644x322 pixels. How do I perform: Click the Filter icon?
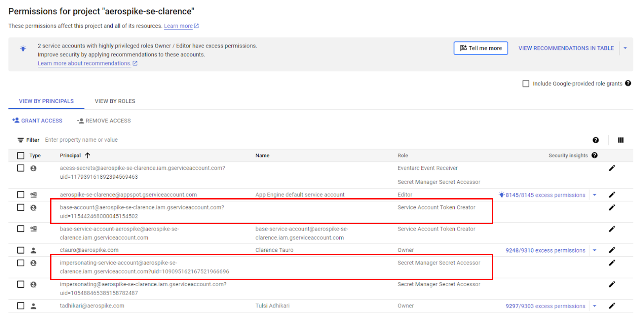click(20, 140)
